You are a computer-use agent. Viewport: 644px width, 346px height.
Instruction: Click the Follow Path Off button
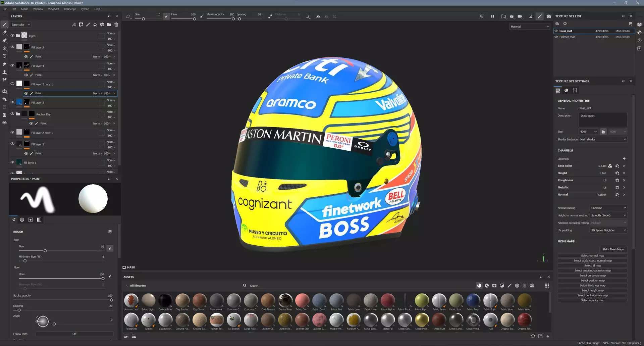[74, 334]
